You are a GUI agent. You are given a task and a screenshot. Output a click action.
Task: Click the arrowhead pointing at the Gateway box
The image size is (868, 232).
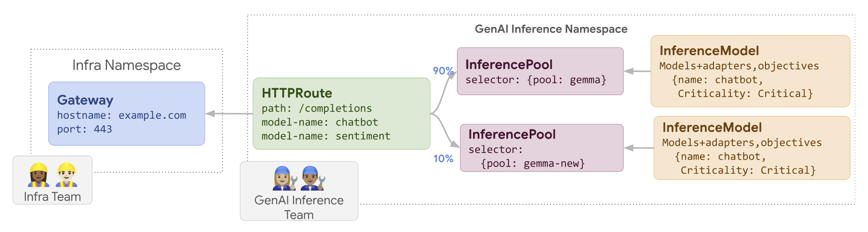[210, 114]
